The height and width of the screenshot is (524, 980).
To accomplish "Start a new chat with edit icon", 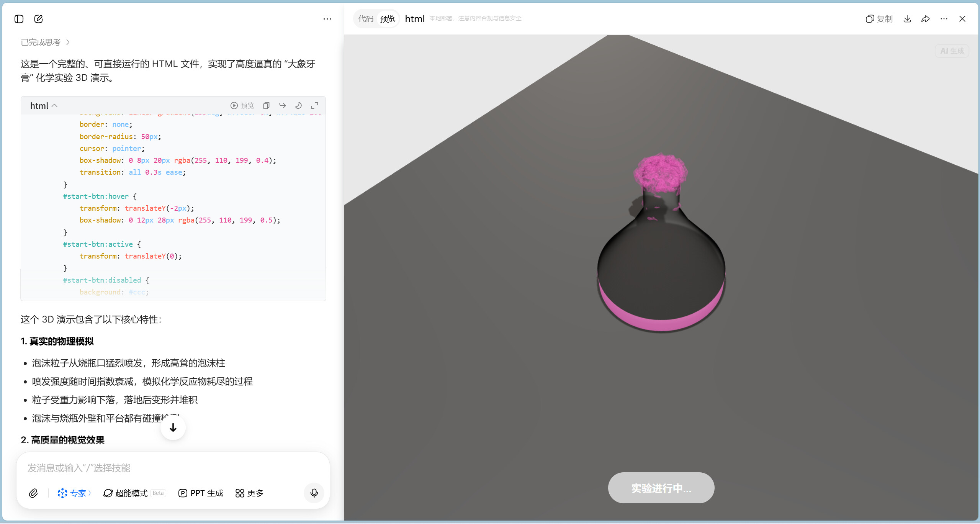I will (x=38, y=19).
